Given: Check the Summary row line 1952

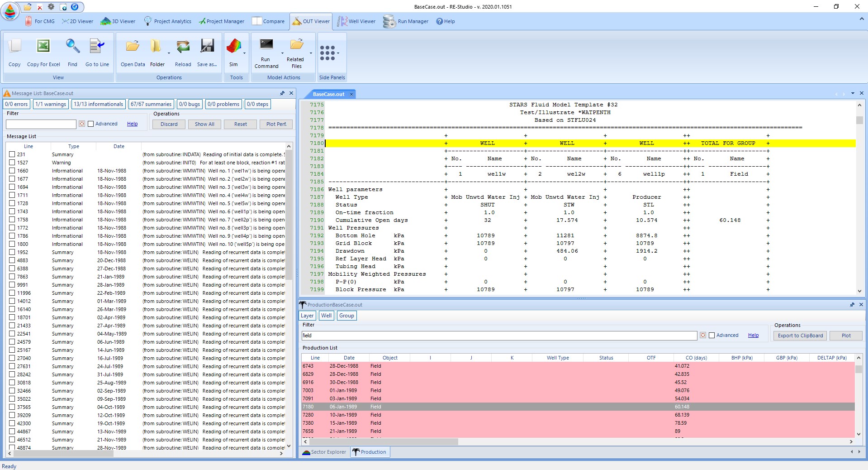Looking at the screenshot, I should click(12, 252).
